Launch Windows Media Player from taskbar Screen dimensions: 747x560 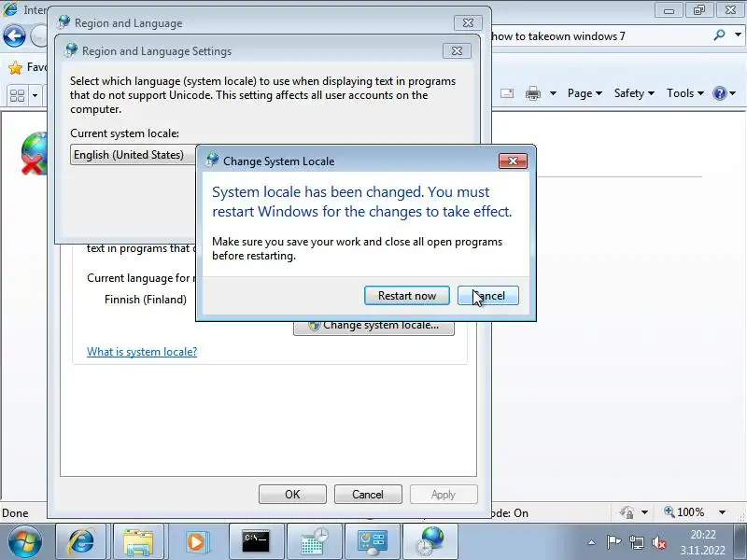[196, 542]
